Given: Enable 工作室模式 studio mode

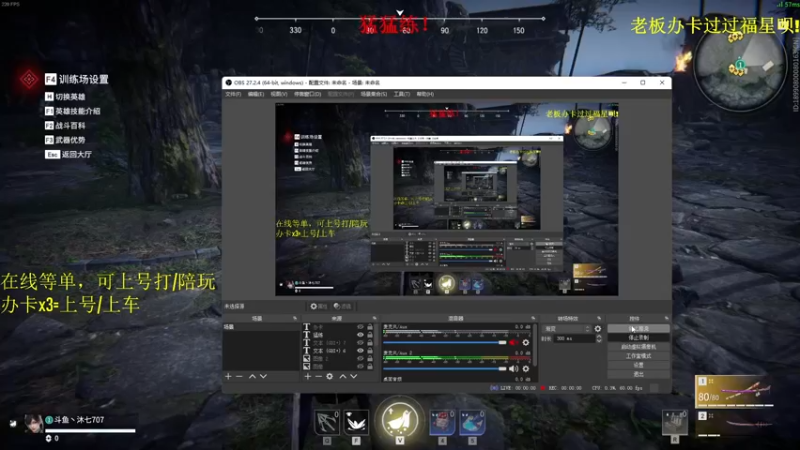Looking at the screenshot, I should [638, 356].
